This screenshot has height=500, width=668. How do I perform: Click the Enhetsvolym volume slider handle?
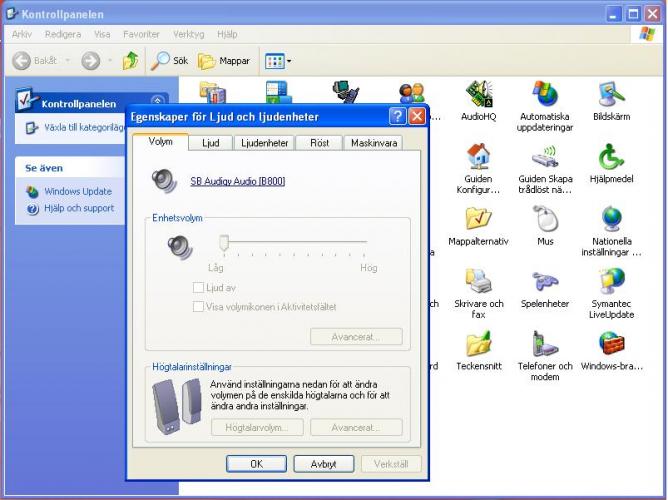(225, 242)
